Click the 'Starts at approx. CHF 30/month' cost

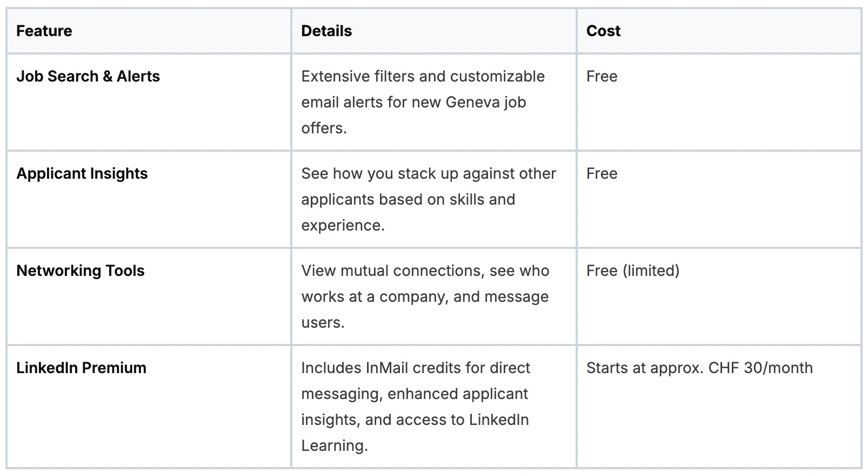(x=699, y=368)
